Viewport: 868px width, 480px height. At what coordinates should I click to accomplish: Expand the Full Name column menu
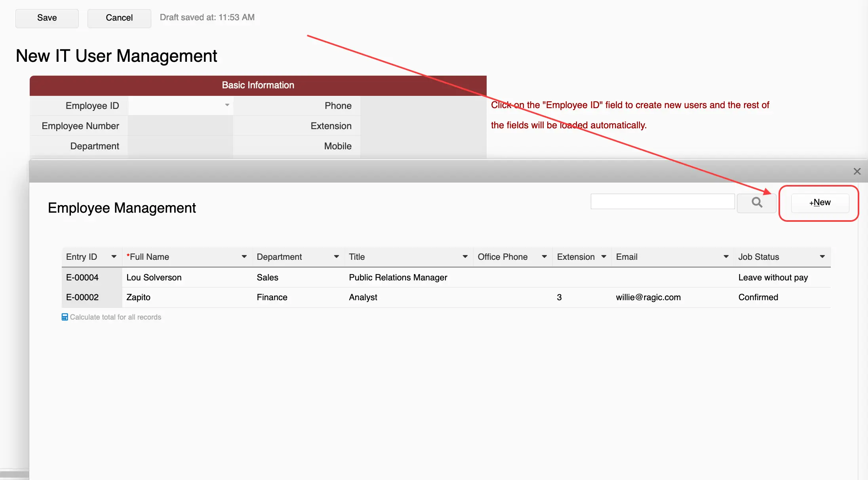point(244,257)
